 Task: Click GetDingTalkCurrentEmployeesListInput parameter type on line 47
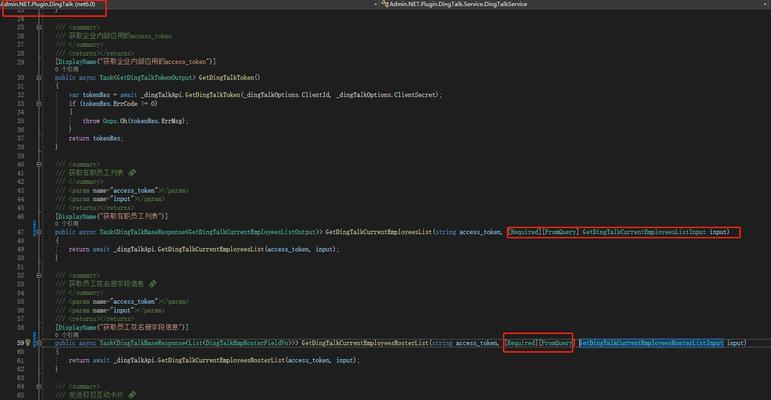coord(644,232)
